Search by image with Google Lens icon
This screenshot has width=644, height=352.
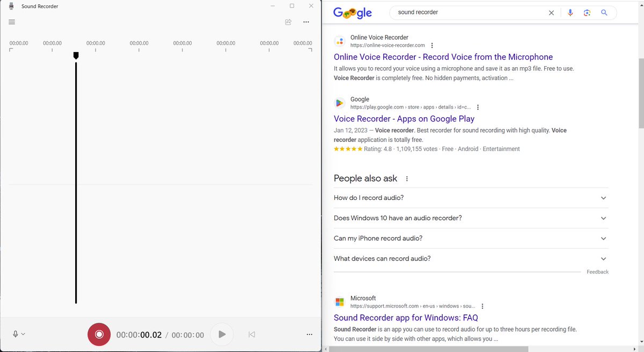[587, 13]
